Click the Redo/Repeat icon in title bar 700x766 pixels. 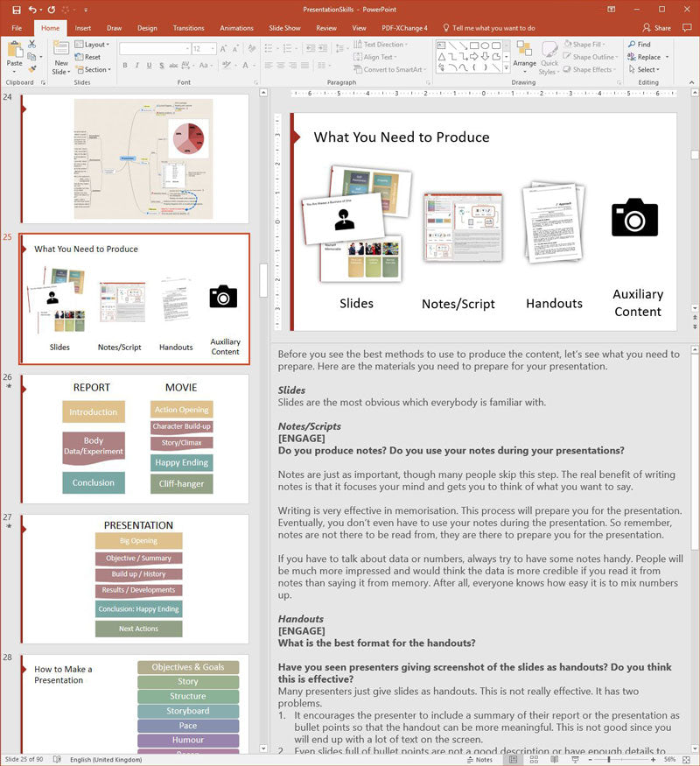click(x=52, y=10)
